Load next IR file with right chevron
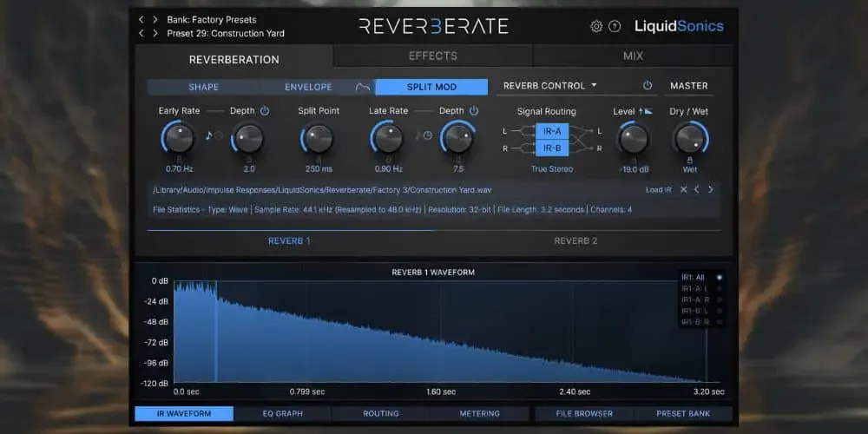868x434 pixels. point(711,189)
